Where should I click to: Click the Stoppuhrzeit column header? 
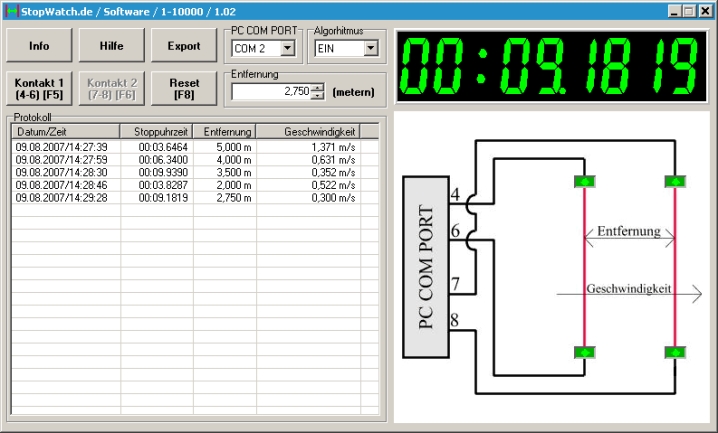pyautogui.click(x=157, y=131)
